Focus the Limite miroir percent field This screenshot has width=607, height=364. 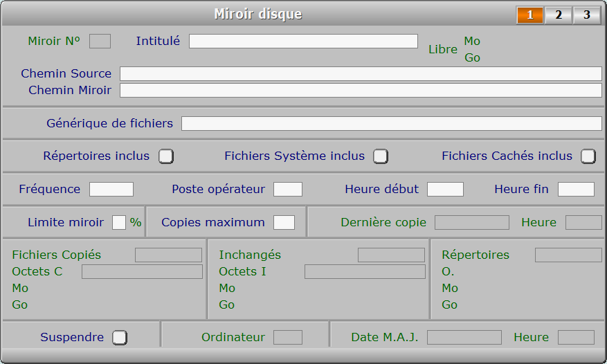pos(119,223)
